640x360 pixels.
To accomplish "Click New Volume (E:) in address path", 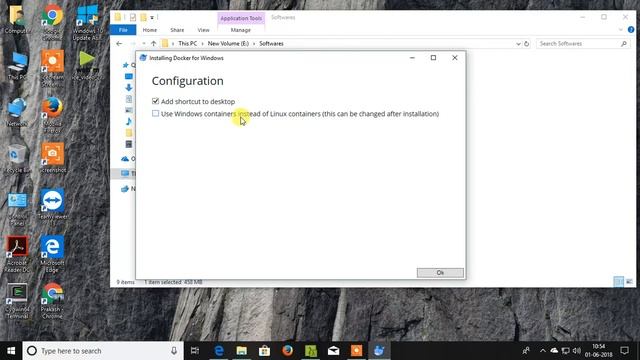I will click(x=228, y=44).
